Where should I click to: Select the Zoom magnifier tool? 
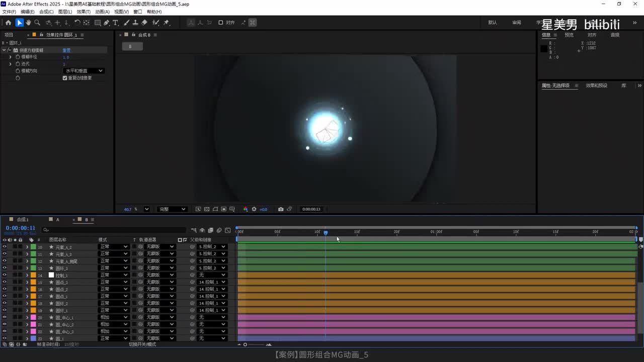[x=37, y=23]
